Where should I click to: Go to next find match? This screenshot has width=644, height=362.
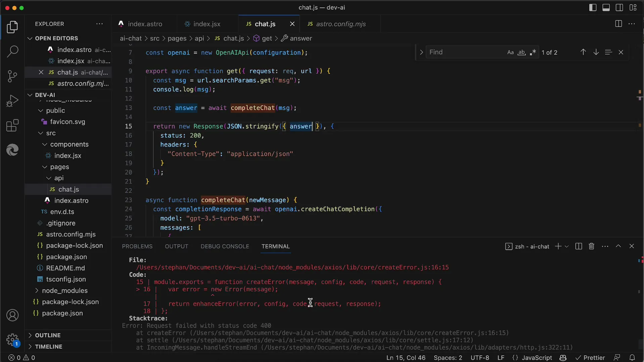(x=596, y=52)
